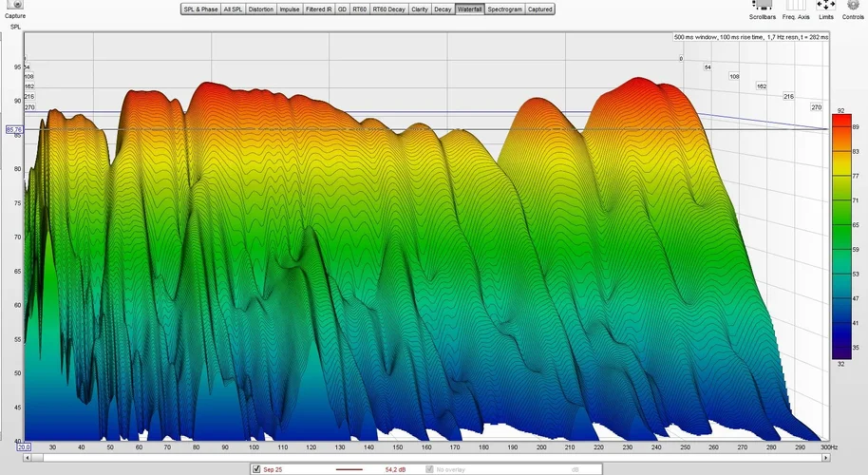Toggle the Scrollbars icon
This screenshot has width=868, height=475.
click(x=762, y=6)
